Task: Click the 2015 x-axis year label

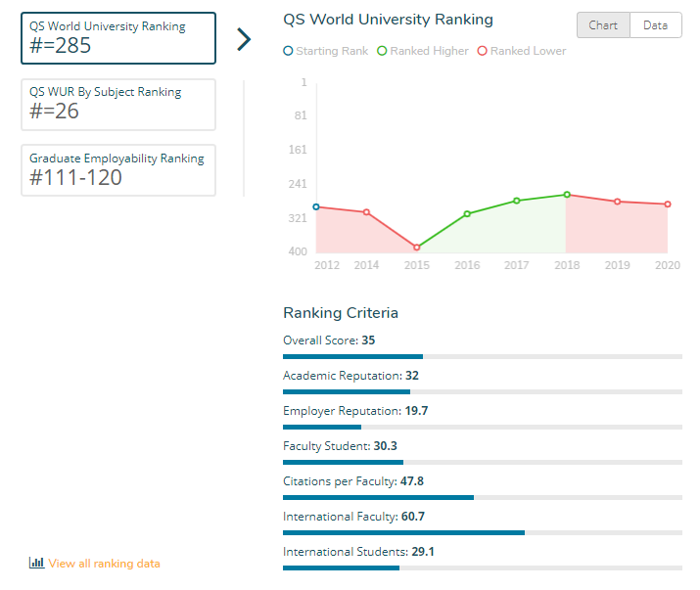Action: tap(416, 265)
